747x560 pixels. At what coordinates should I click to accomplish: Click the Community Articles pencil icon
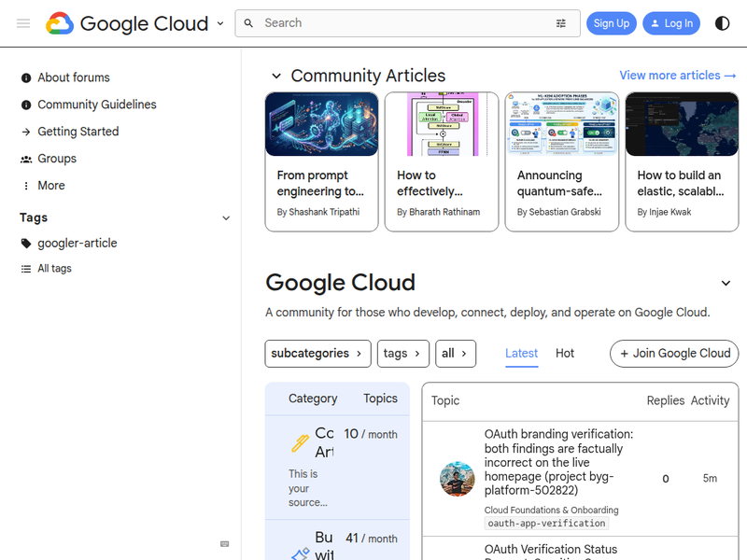(300, 443)
